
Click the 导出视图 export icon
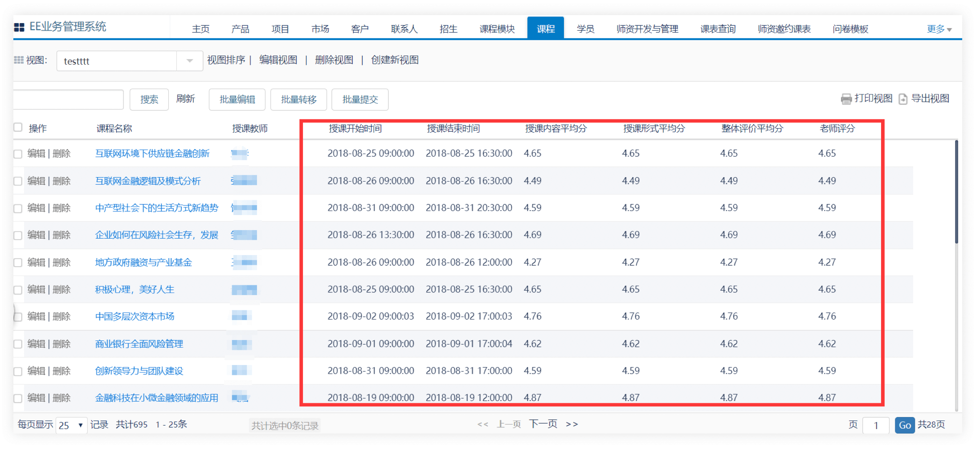[x=903, y=99]
